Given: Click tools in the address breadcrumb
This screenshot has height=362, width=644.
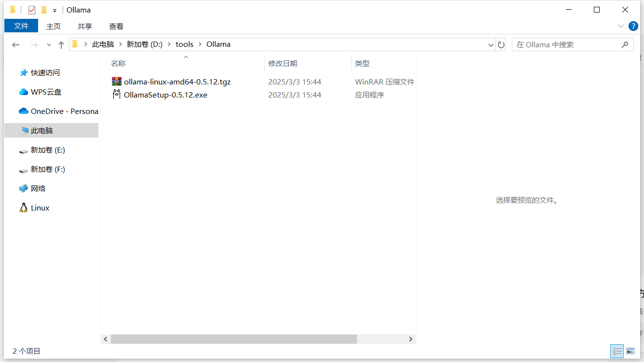Looking at the screenshot, I should coord(184,44).
